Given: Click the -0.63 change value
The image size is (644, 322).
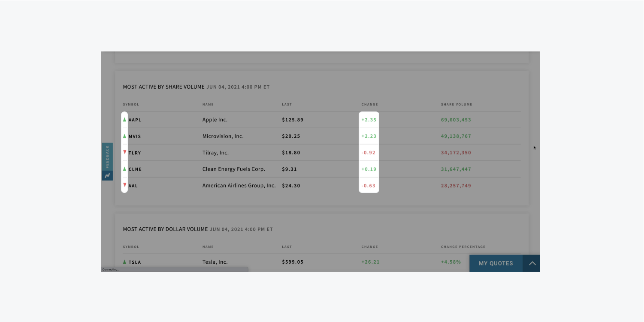Looking at the screenshot, I should [x=369, y=186].
